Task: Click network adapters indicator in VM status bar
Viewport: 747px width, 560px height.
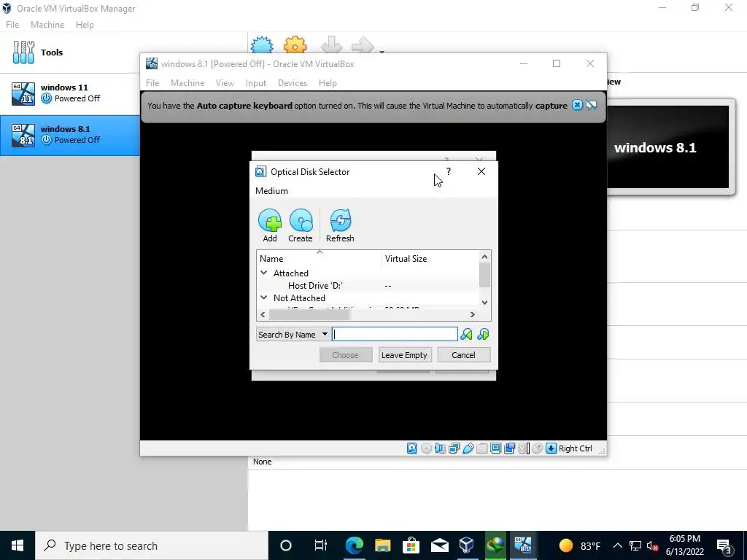Action: [454, 448]
